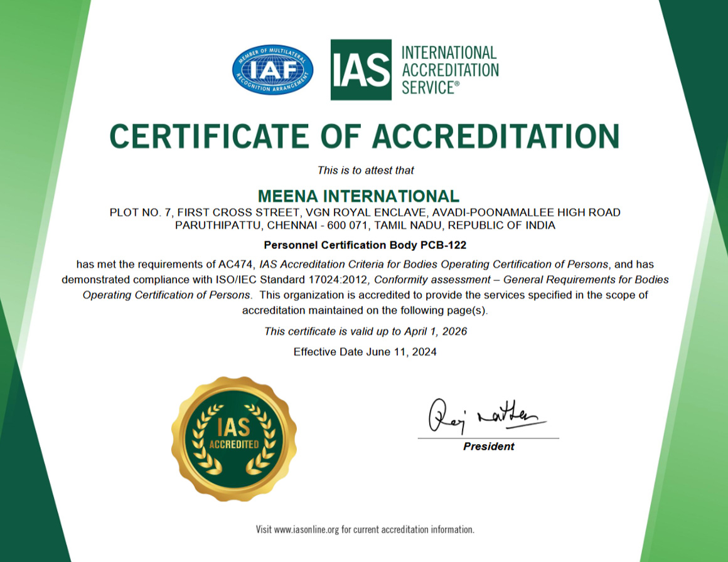Viewport: 728px width, 562px height.
Task: Click the Plot No. 7 address line
Action: (x=365, y=213)
